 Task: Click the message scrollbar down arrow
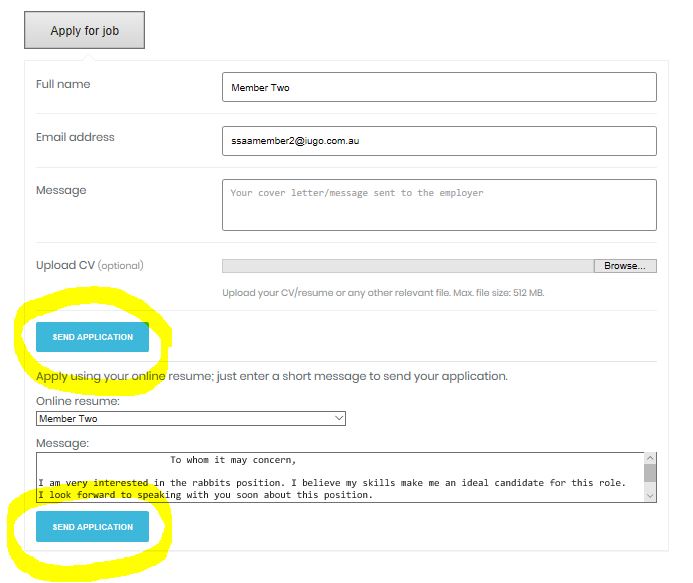(x=650, y=495)
